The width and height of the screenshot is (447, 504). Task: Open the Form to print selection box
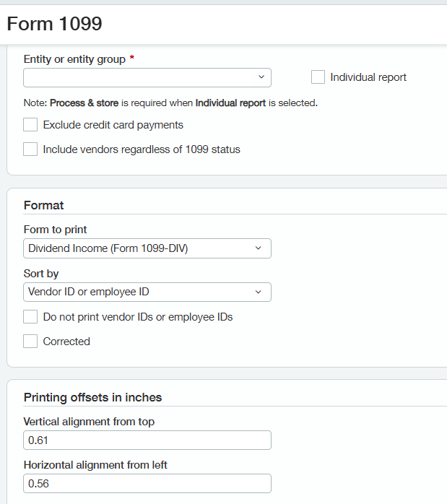(137, 248)
